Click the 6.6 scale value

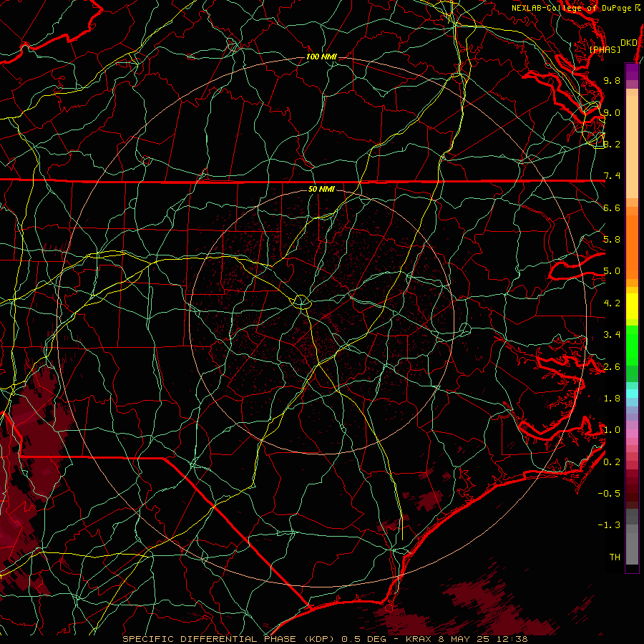coord(612,208)
